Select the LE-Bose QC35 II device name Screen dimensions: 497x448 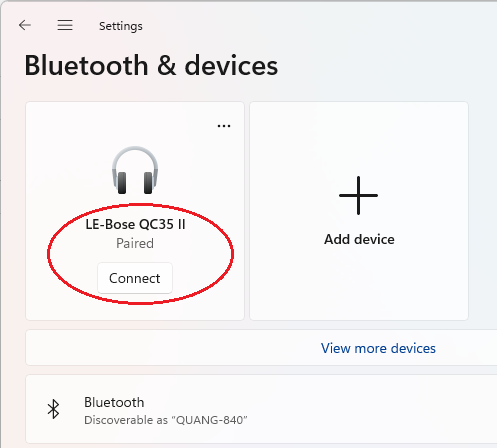135,224
